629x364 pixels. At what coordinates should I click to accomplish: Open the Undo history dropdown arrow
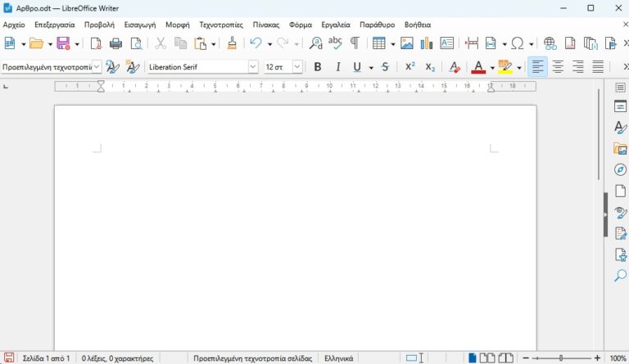[x=269, y=43]
